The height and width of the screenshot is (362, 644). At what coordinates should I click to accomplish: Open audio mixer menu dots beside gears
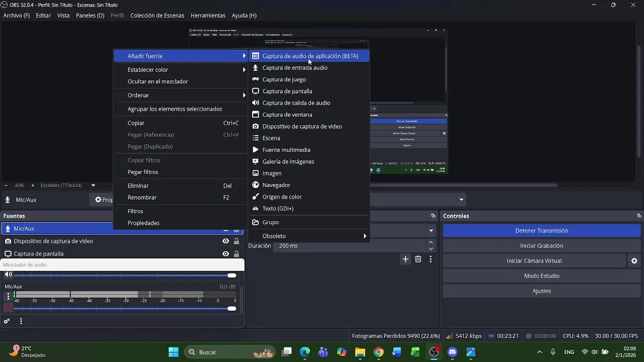pyautogui.click(x=21, y=321)
